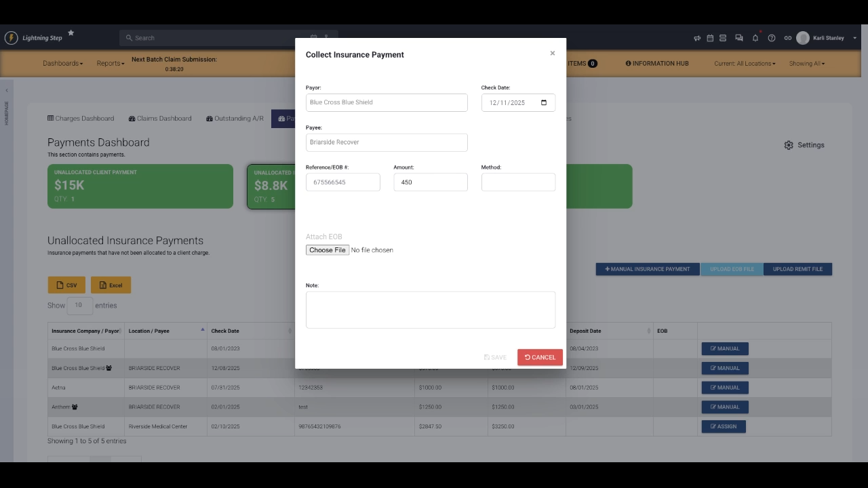The height and width of the screenshot is (488, 868).
Task: Cancel the Collect Insurance Payment dialog
Action: [540, 357]
